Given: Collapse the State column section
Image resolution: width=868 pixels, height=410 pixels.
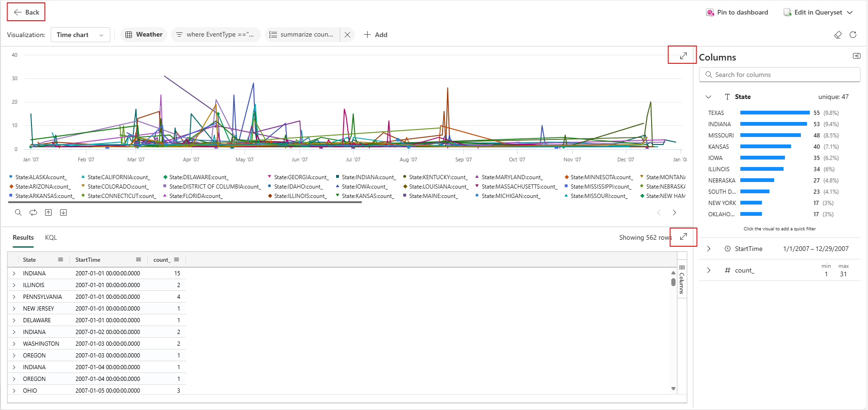Looking at the screenshot, I should (708, 97).
